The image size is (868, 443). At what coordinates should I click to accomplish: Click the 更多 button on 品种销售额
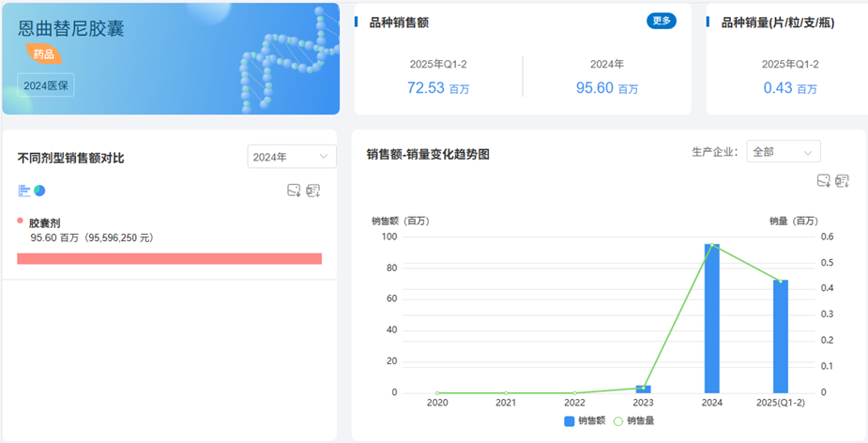pyautogui.click(x=662, y=21)
